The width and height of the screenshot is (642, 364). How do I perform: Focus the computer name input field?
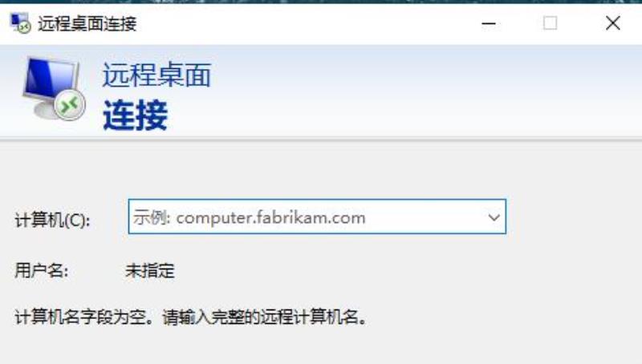[317, 216]
